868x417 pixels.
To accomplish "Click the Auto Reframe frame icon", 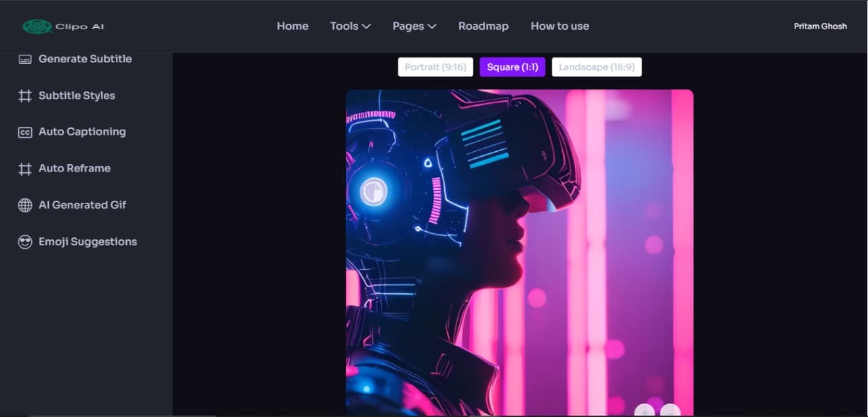I will coord(25,169).
